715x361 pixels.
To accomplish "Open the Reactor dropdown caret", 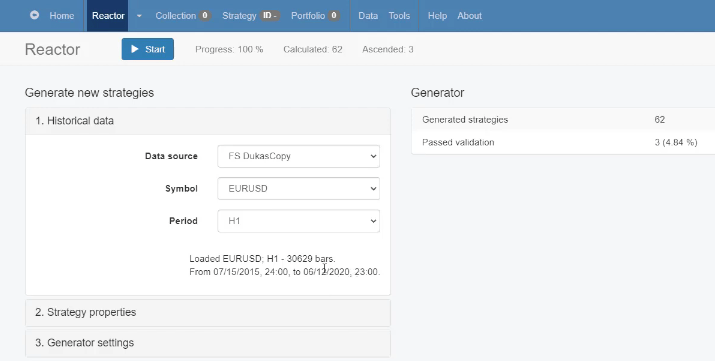I will pos(139,15).
